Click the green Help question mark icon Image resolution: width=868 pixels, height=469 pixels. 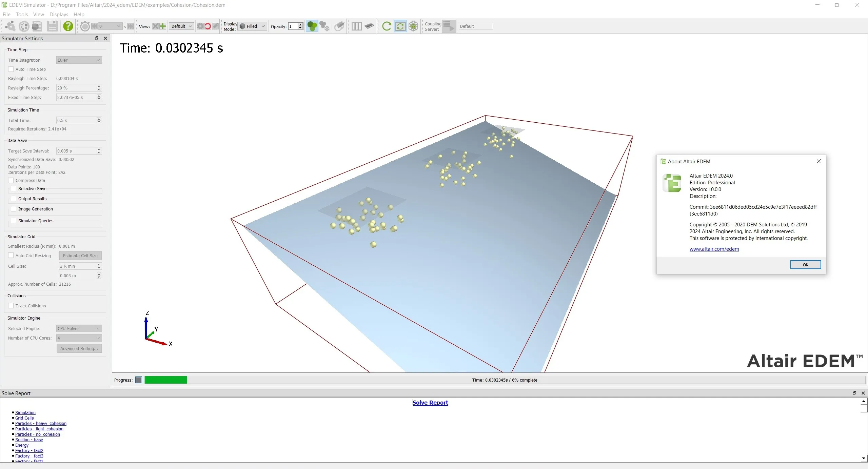[x=68, y=26]
